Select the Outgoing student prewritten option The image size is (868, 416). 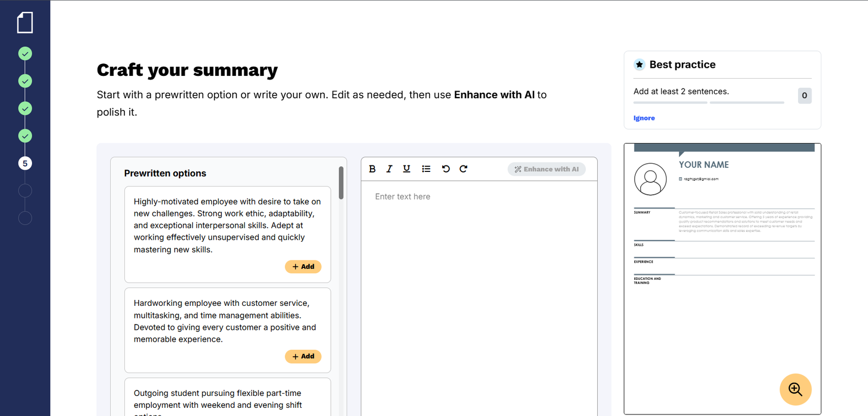pyautogui.click(x=227, y=398)
